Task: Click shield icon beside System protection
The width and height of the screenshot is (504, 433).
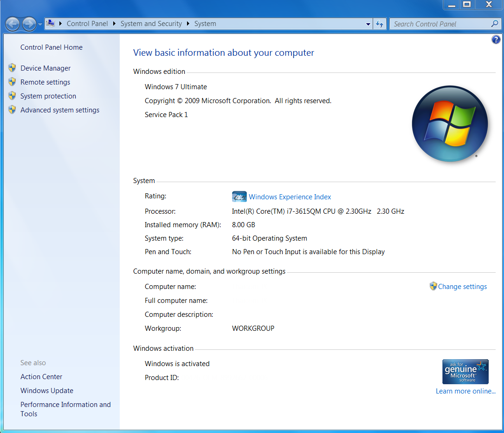Action: point(12,96)
